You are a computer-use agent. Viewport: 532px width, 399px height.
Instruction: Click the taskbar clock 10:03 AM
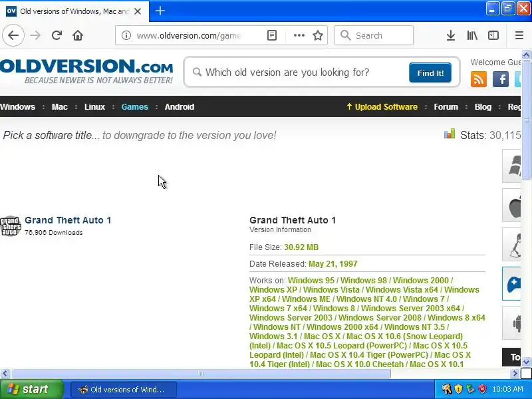[507, 389]
